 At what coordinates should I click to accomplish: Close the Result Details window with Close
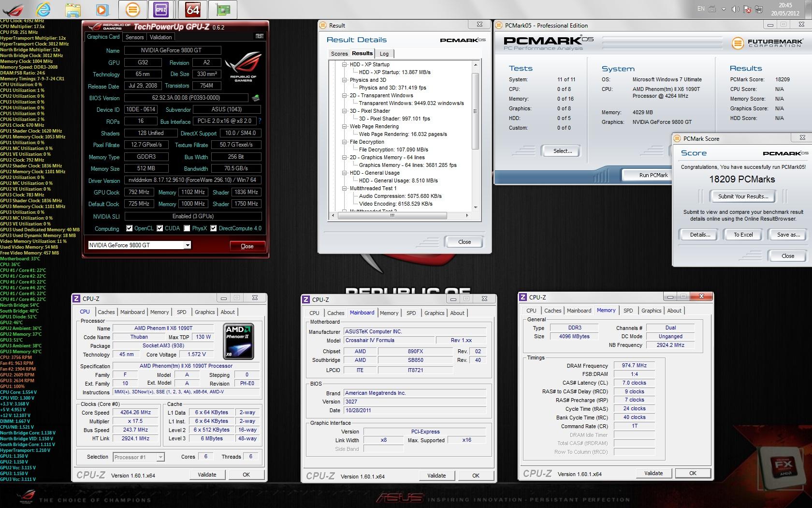pyautogui.click(x=464, y=242)
